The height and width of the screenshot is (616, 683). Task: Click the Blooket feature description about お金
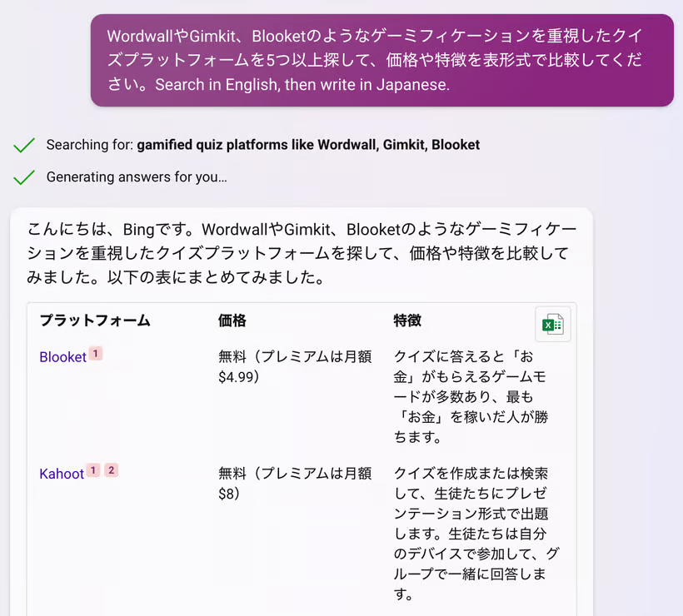[x=471, y=396]
